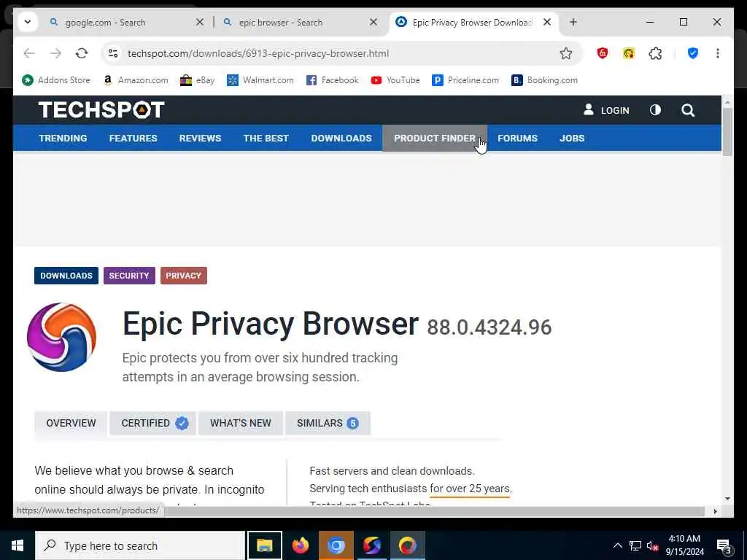
Task: Click the browser forward arrow
Action: 55,53
